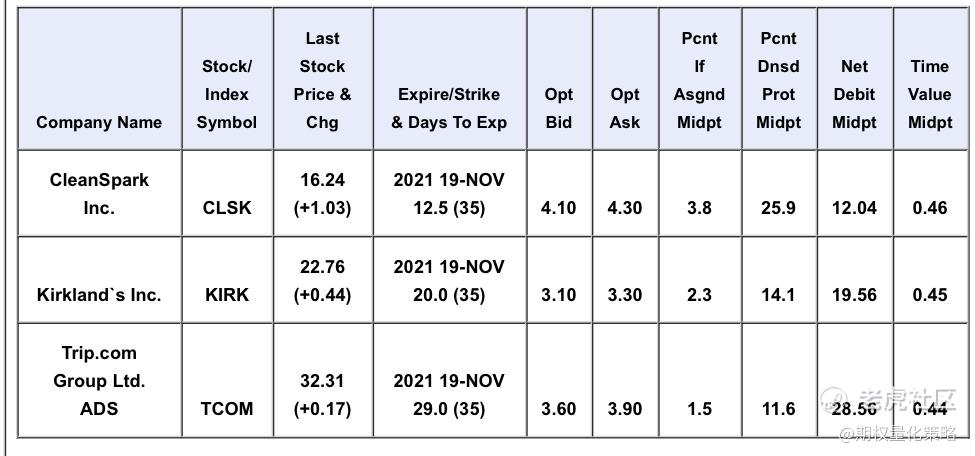Select the Pcnt Dnsd Prot Midpt header
Image resolution: width=975 pixels, height=456 pixels.
point(779,80)
